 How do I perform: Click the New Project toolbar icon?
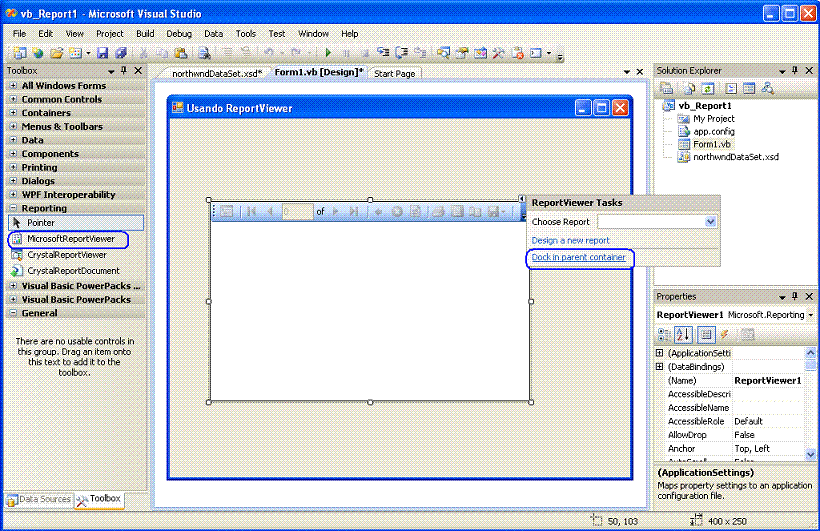pos(19,53)
